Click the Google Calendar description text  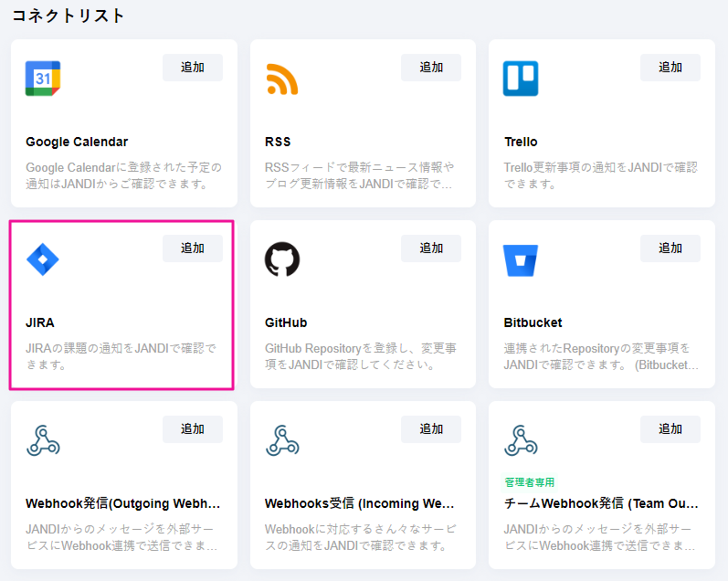[123, 175]
